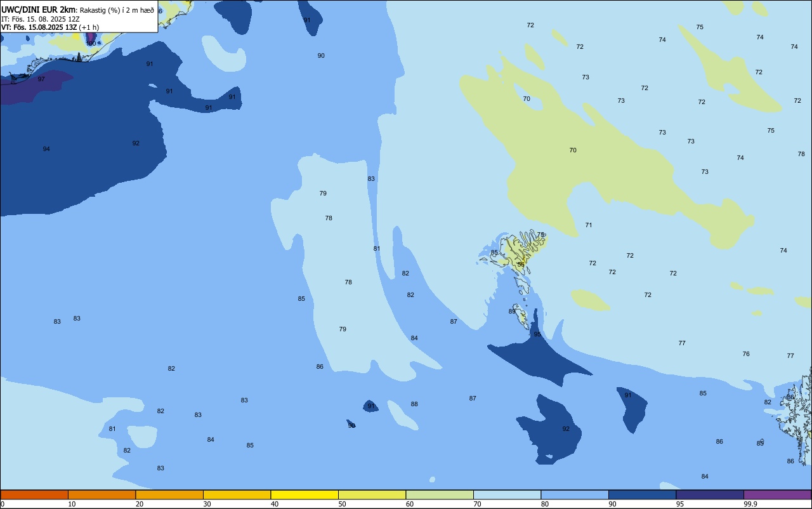Click the legend tick label '99.9'

pos(750,504)
